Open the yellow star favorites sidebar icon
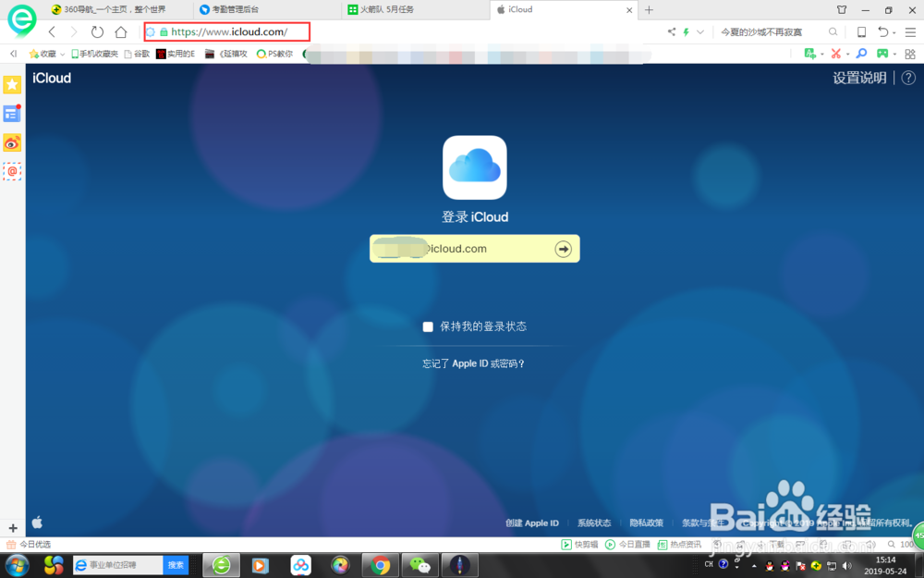 coord(12,85)
